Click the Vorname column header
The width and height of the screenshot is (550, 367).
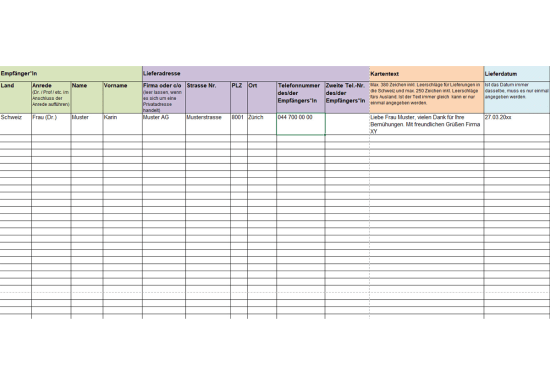123,97
